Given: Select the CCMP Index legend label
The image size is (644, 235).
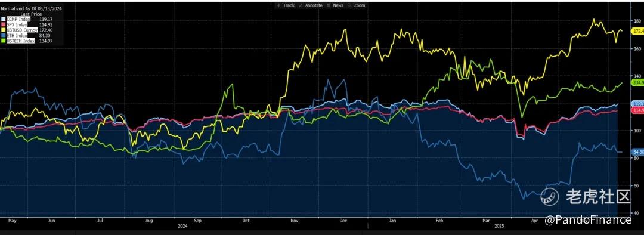Looking at the screenshot, I should (x=18, y=19).
